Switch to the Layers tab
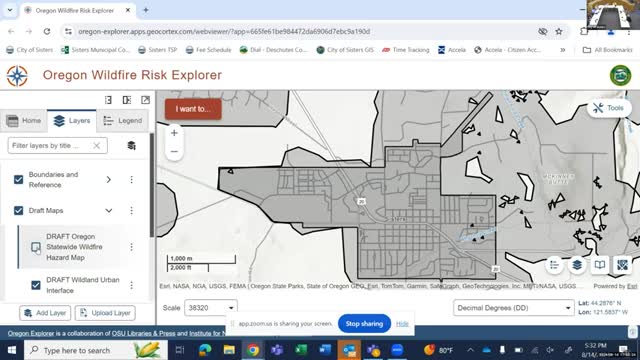This screenshot has width=640, height=360. (x=72, y=121)
